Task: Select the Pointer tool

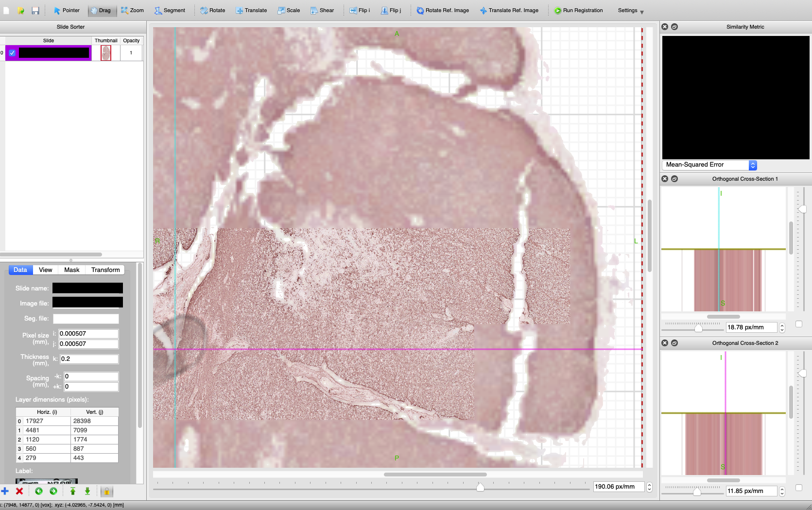Action: click(x=67, y=10)
